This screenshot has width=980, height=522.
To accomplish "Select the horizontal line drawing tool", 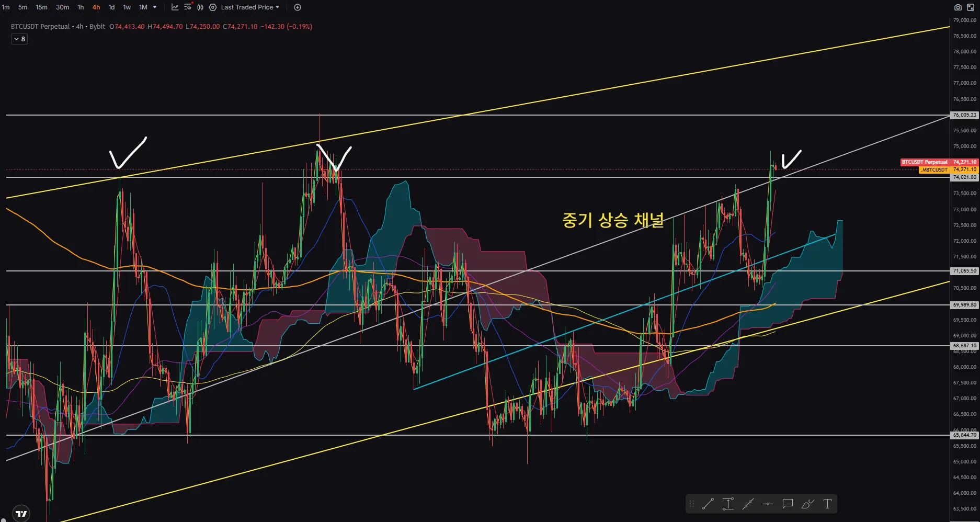I will [x=768, y=504].
